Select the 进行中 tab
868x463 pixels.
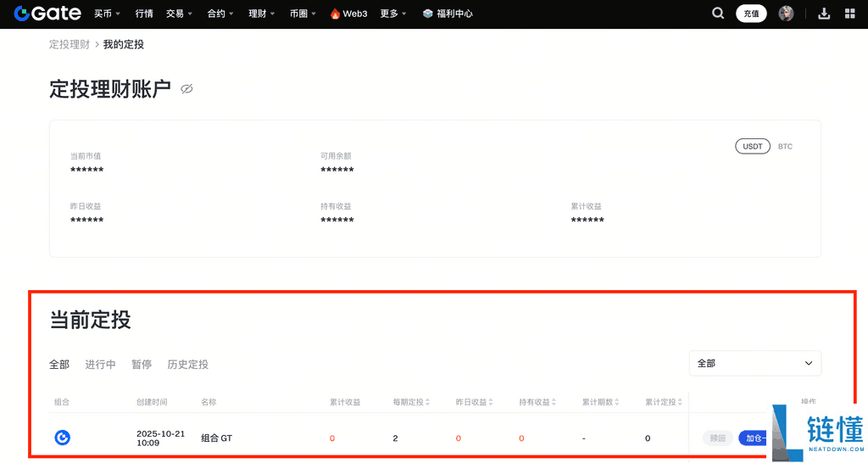(x=100, y=365)
